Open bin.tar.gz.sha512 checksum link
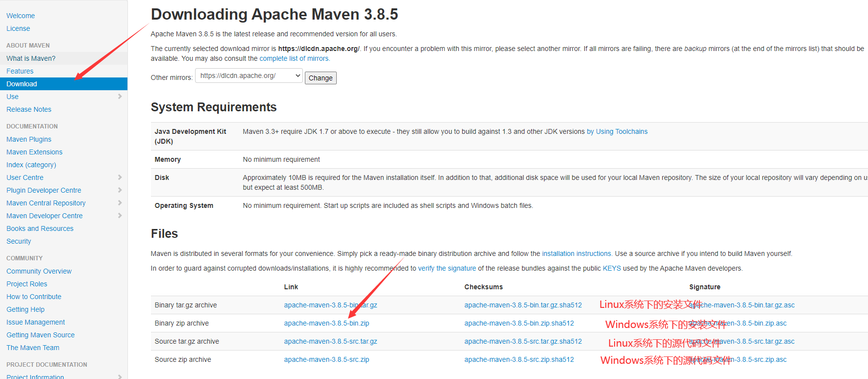Viewport: 868px width, 379px height. pos(523,305)
